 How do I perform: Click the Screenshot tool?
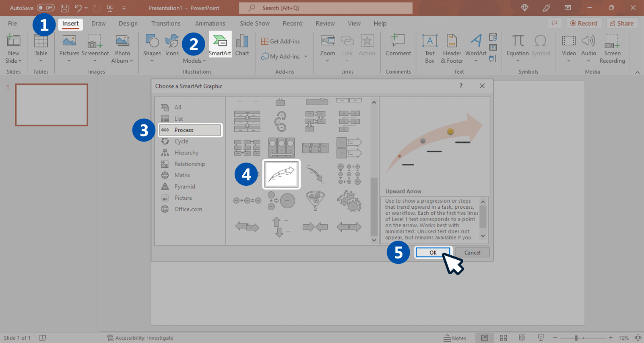coord(95,49)
